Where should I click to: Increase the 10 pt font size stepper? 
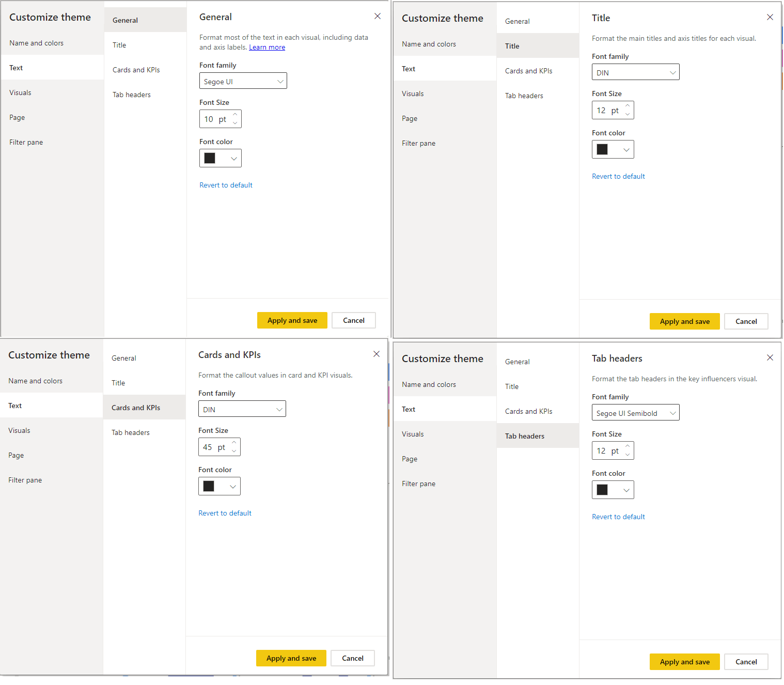[235, 115]
